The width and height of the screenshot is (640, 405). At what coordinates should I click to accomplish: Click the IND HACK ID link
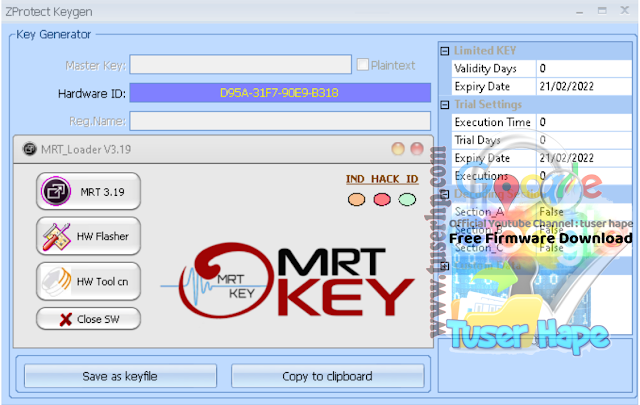click(382, 179)
